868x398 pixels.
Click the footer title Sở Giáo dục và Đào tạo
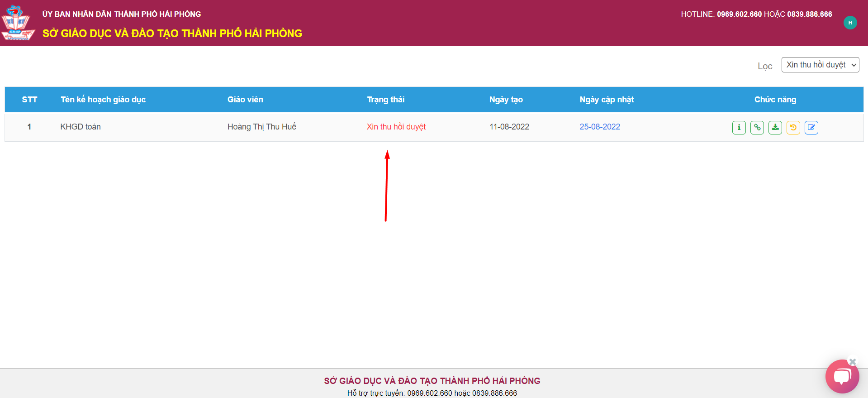[432, 381]
